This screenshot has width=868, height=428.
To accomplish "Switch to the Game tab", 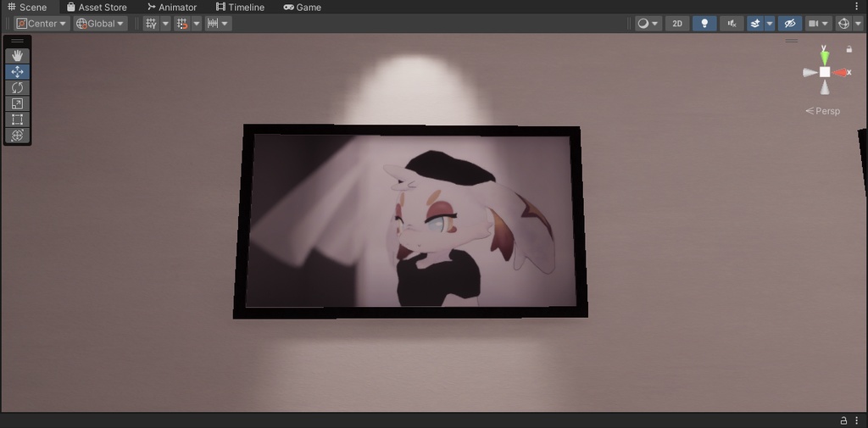I will (303, 7).
